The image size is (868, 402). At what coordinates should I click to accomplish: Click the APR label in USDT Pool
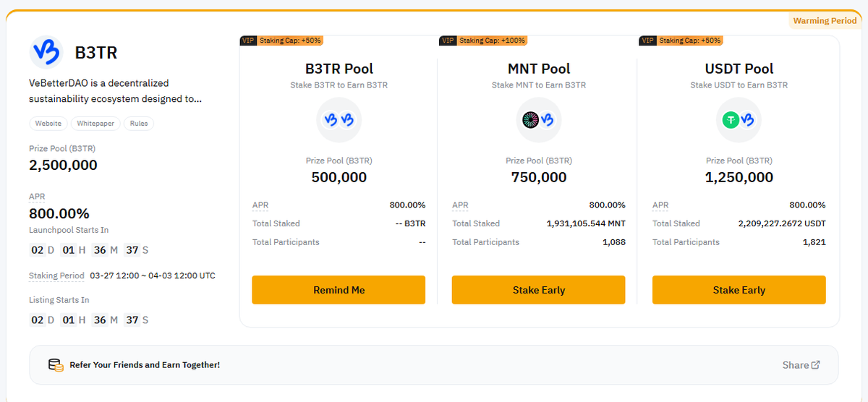pyautogui.click(x=660, y=205)
